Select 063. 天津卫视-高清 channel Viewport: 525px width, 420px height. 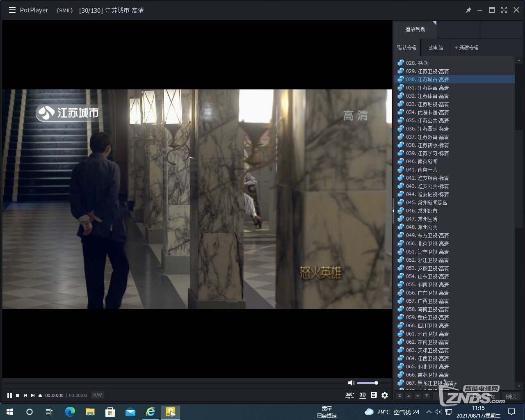pos(454,350)
